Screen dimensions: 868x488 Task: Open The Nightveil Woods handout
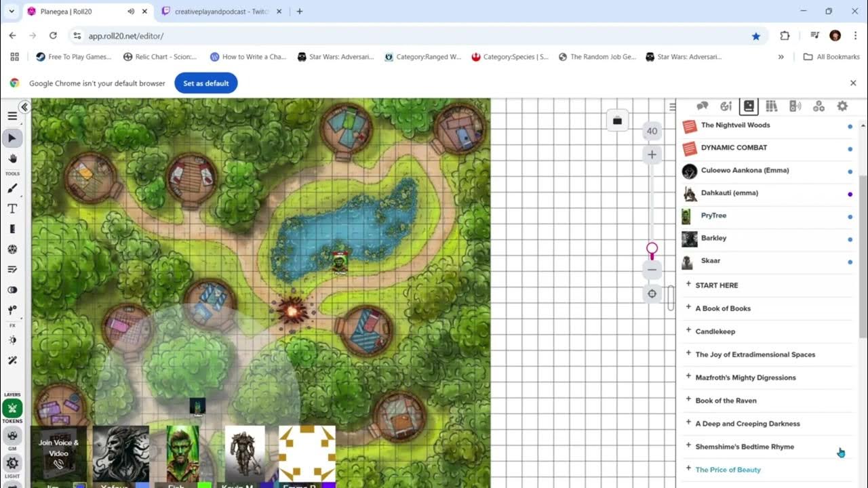[735, 125]
